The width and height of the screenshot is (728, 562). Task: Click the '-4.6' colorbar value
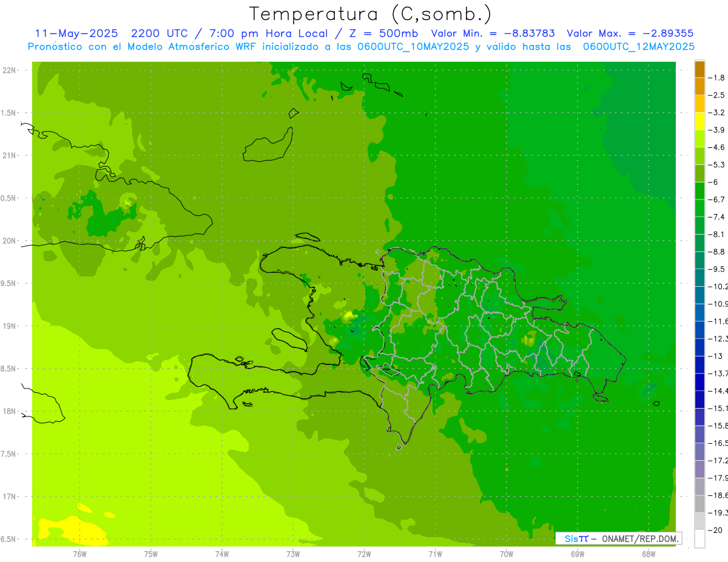(718, 147)
